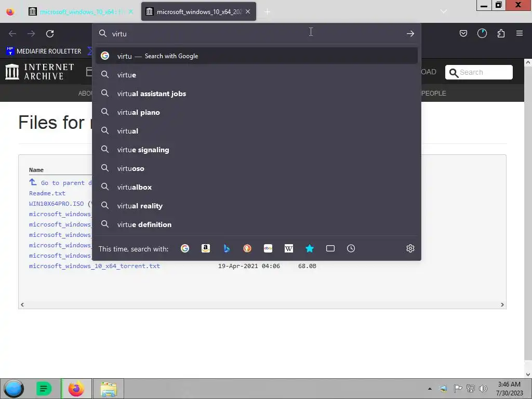Search this time with Wikipedia icon
The width and height of the screenshot is (532, 399).
(289, 248)
